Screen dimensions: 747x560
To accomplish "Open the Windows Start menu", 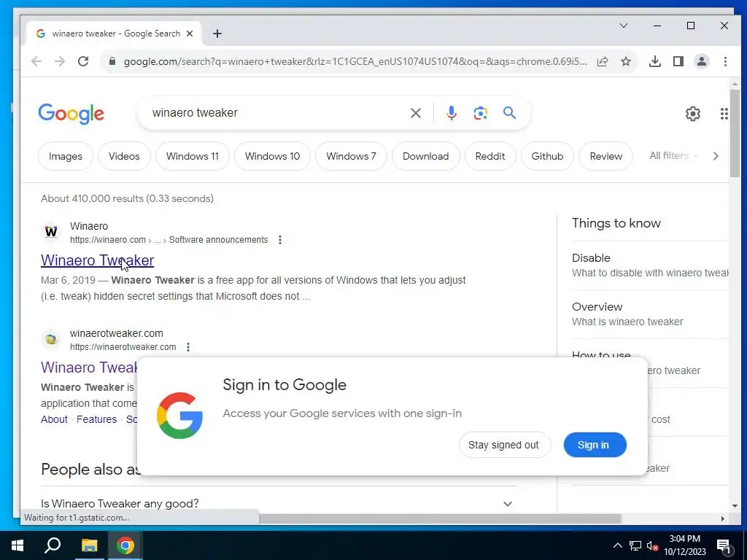I will 18,545.
